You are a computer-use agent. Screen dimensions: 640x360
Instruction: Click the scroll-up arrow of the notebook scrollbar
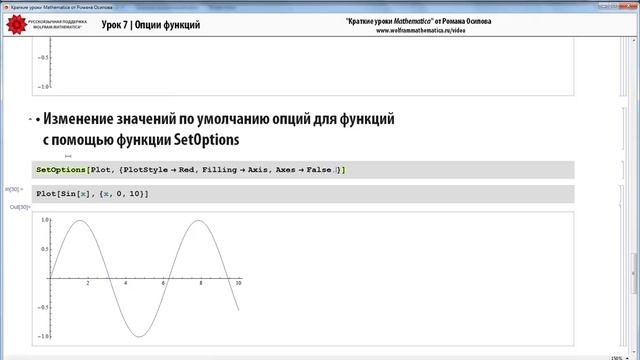coord(634,40)
